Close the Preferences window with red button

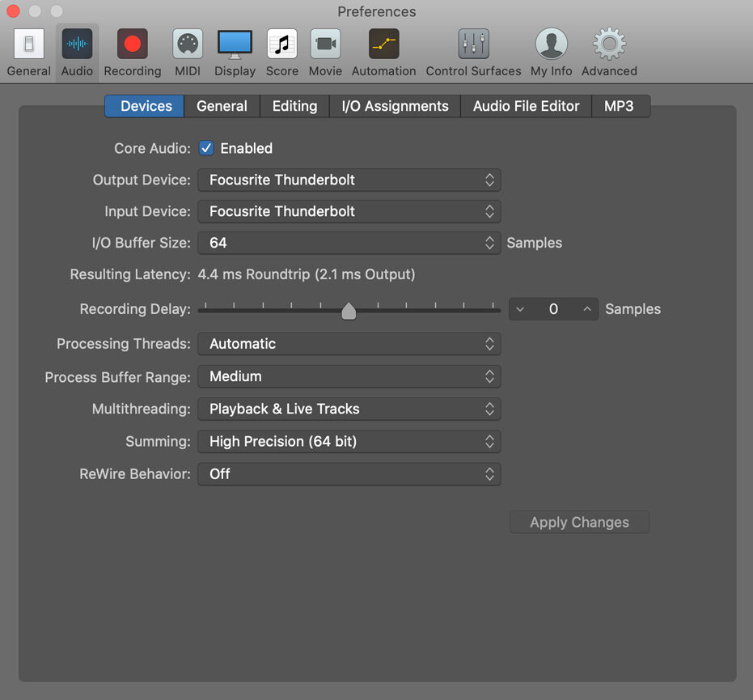13,11
